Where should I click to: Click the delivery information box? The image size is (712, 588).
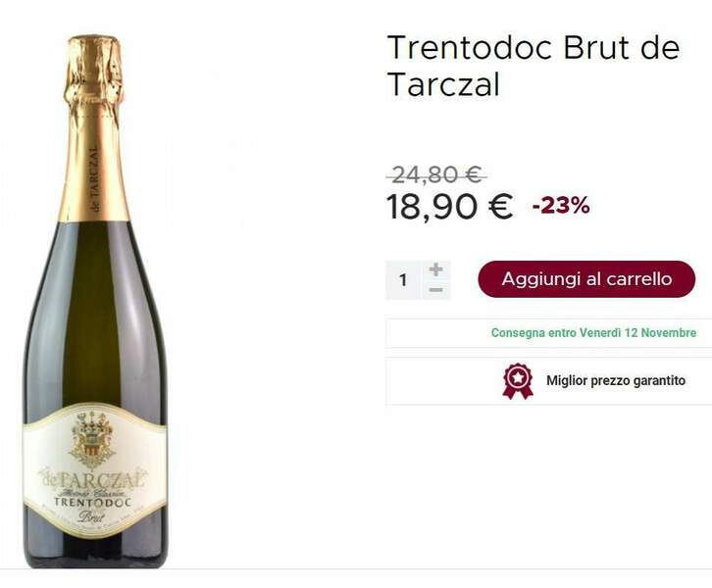click(548, 333)
